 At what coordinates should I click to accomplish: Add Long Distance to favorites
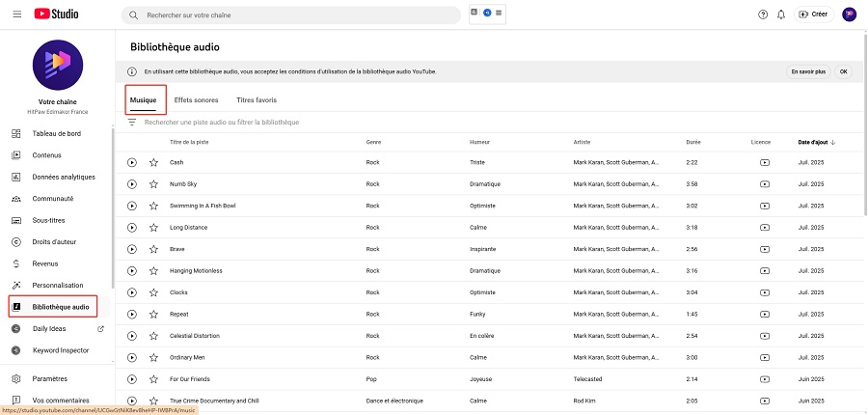pos(154,227)
